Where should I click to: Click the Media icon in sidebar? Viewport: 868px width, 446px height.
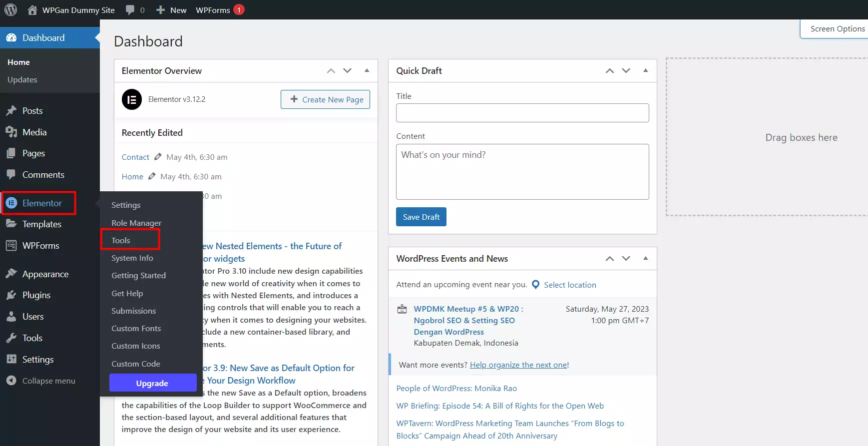[11, 132]
